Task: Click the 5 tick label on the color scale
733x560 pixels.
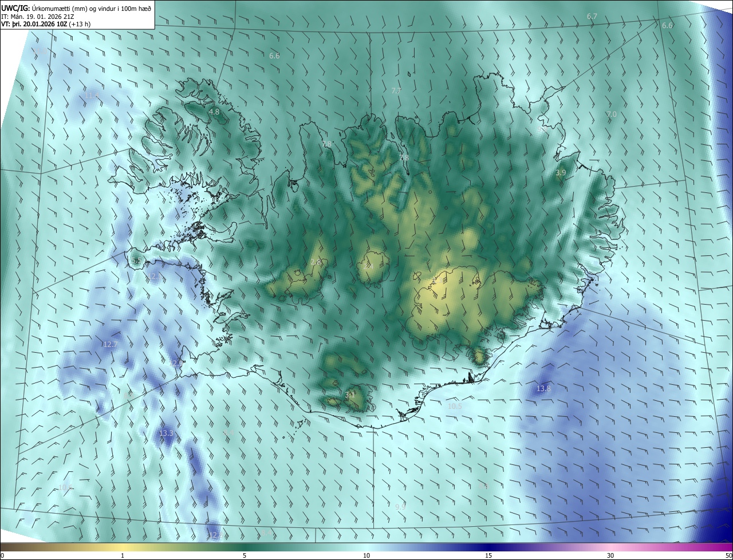Action: pyautogui.click(x=245, y=555)
